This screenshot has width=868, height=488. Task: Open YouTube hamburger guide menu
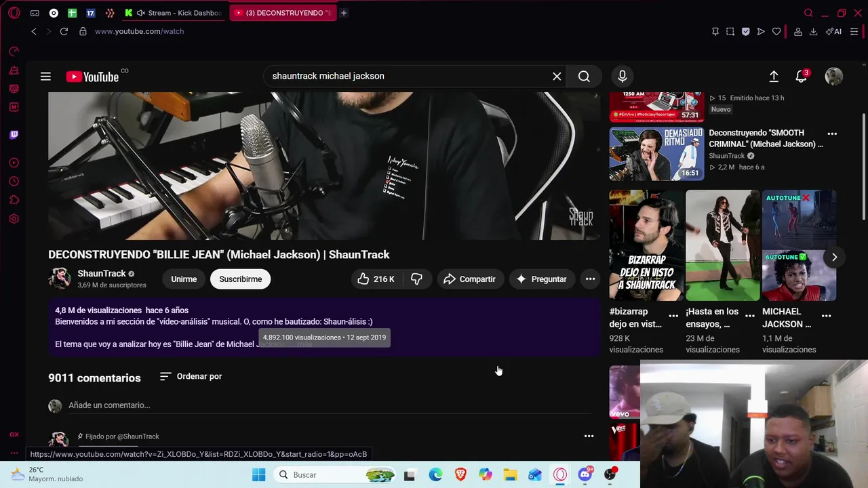pos(45,77)
